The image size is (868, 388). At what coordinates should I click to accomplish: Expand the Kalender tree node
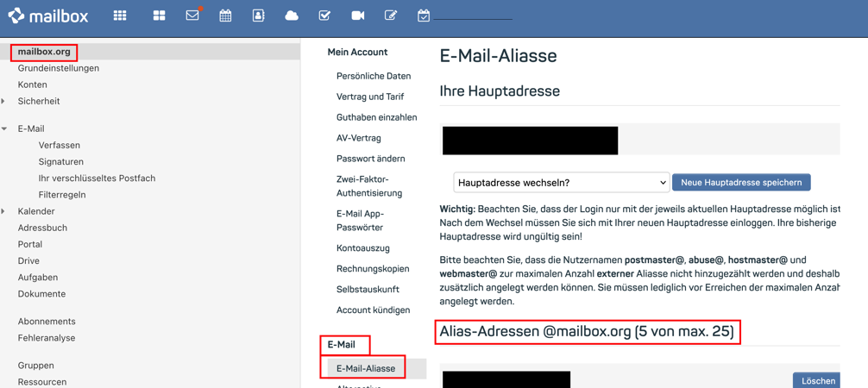(4, 211)
